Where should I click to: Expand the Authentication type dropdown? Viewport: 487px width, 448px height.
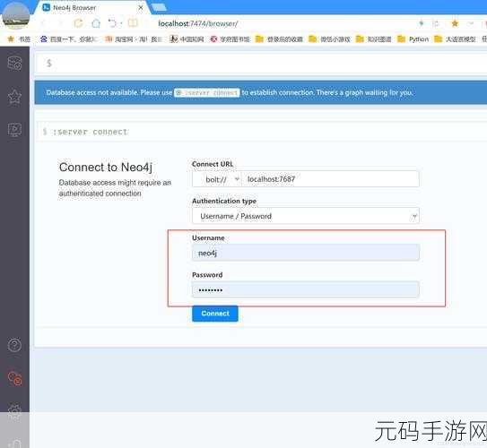pos(306,216)
